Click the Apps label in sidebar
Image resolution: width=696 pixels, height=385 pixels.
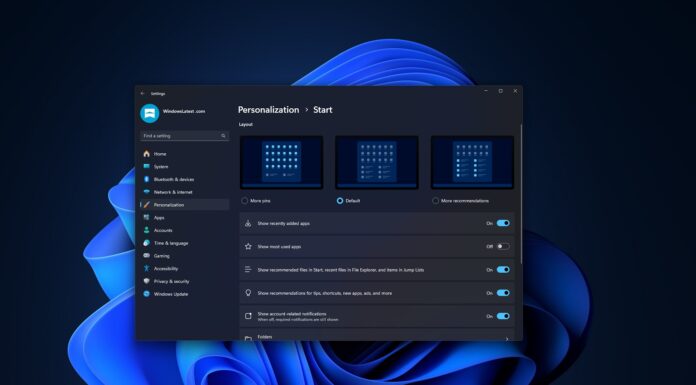159,218
